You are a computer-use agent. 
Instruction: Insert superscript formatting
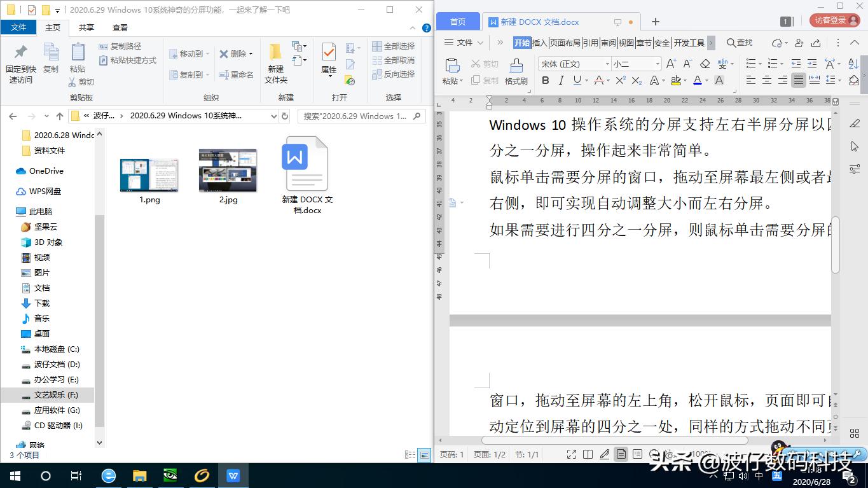[619, 80]
